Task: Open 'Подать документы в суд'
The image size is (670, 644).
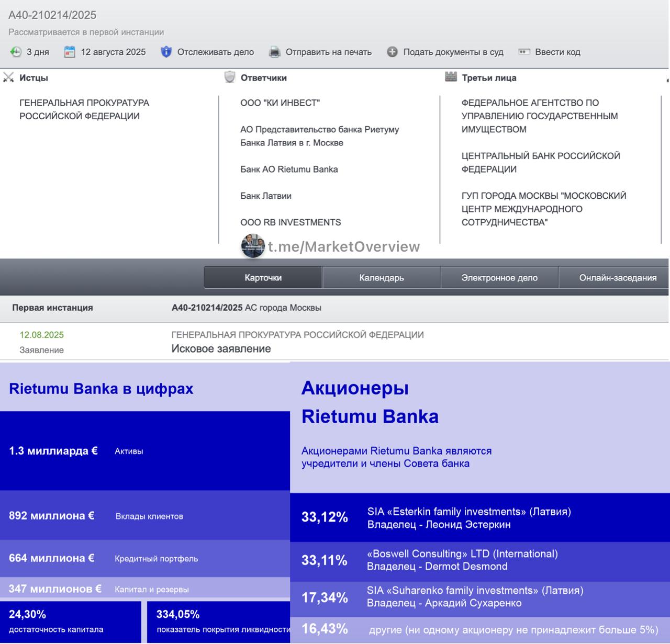Action: click(453, 52)
